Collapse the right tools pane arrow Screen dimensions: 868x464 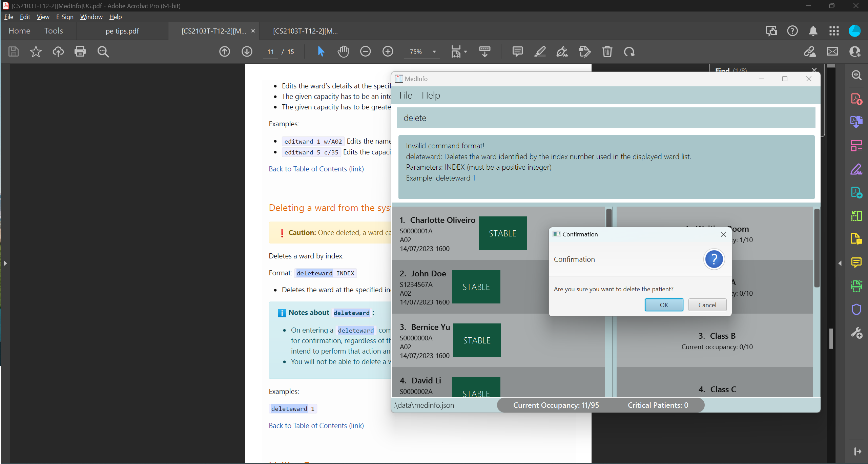(x=840, y=263)
